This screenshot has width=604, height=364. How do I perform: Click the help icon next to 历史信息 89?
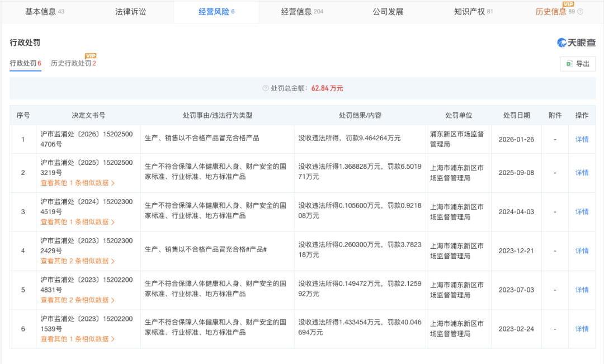580,12
